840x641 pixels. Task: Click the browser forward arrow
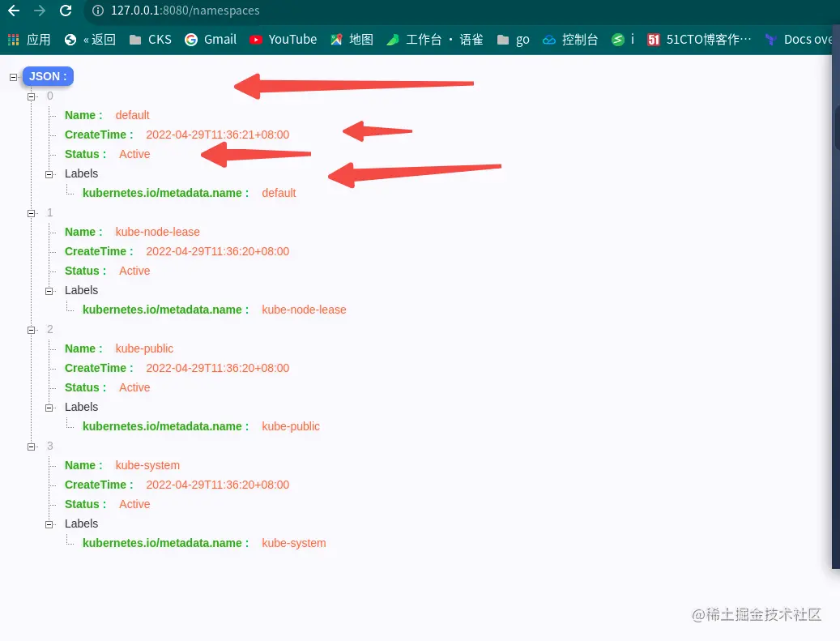pos(40,11)
